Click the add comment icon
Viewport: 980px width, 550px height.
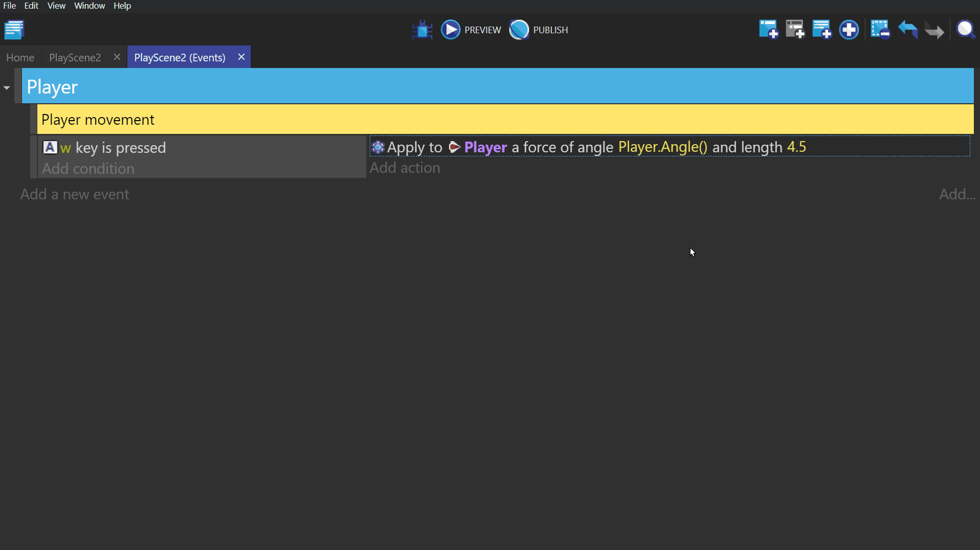821,30
